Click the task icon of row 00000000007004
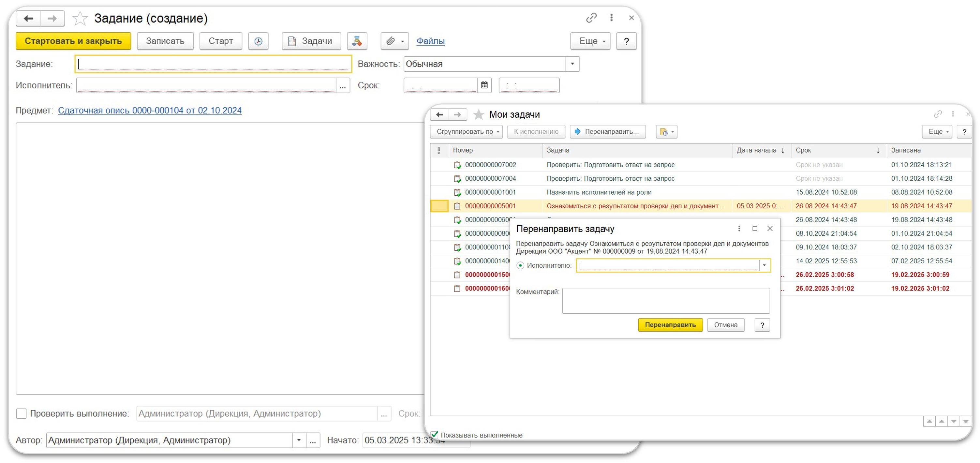Viewport: 980px width, 463px height. coord(457,179)
